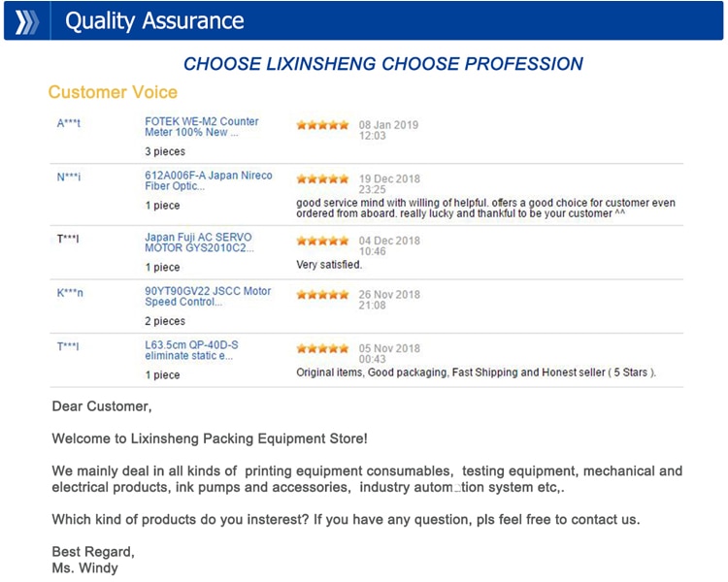
Task: Click the Quality Assurance header title
Action: pos(154,21)
